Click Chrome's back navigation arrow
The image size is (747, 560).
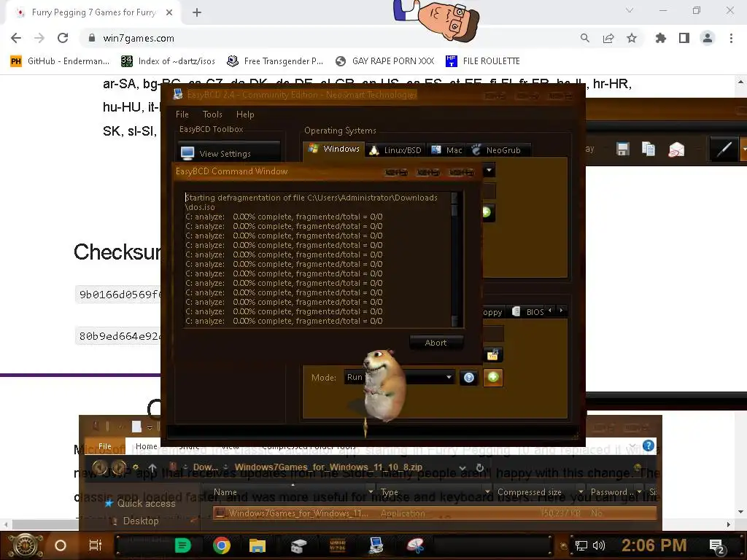click(x=16, y=38)
